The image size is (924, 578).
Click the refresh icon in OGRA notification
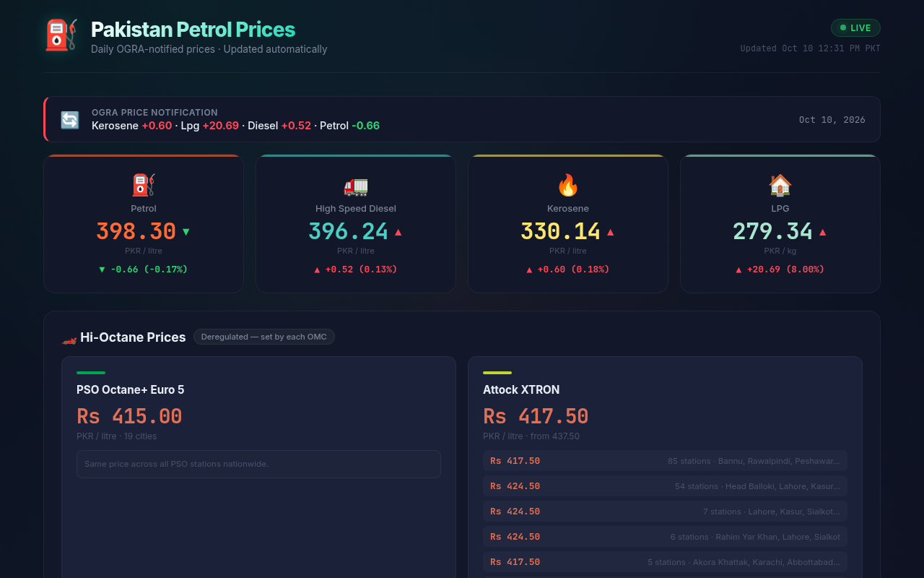tap(69, 120)
